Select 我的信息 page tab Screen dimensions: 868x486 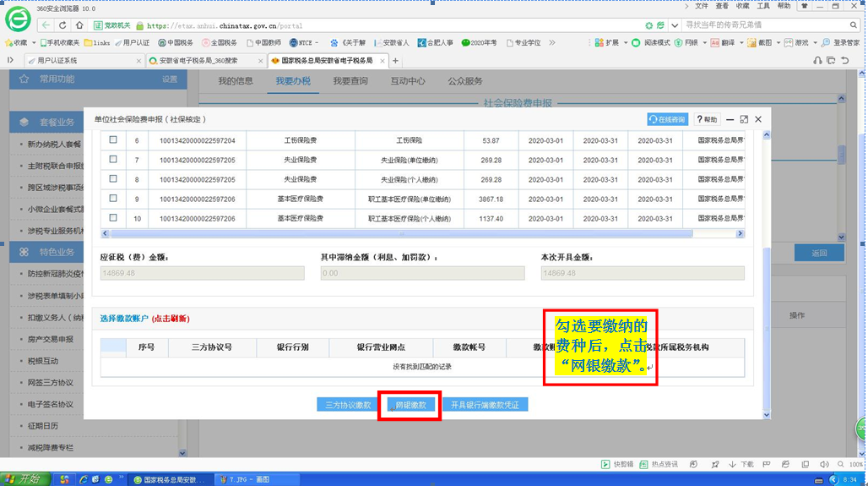click(x=236, y=81)
